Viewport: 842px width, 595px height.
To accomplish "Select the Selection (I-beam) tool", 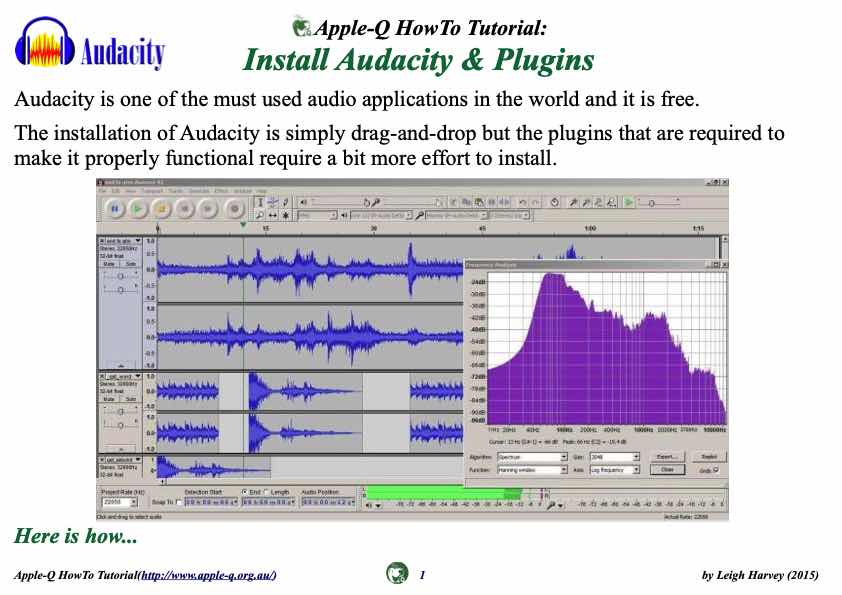I will pos(260,202).
